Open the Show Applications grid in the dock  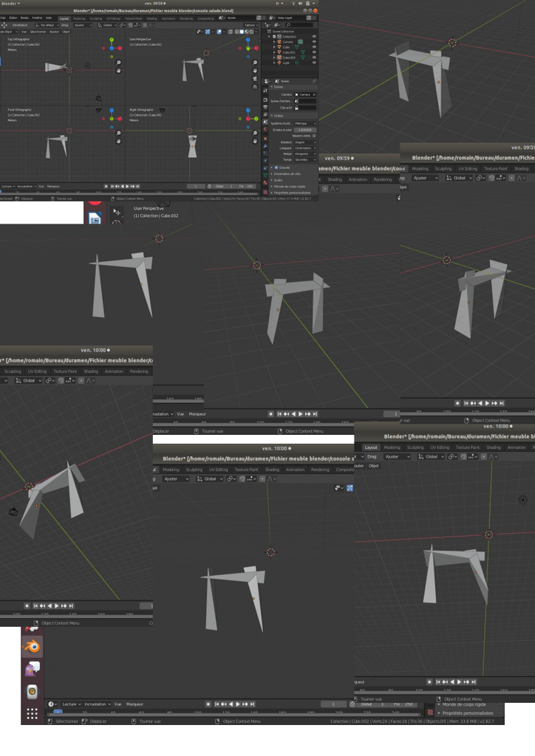(x=32, y=714)
